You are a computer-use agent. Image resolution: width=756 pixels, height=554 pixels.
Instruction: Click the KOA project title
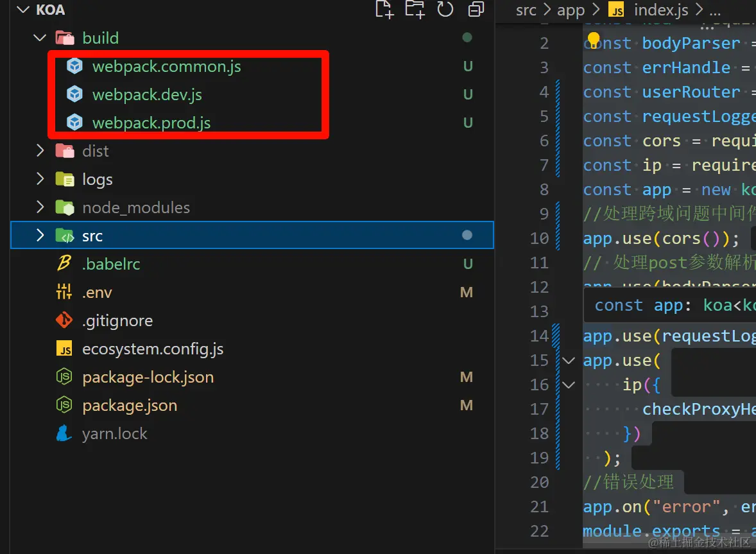coord(50,10)
